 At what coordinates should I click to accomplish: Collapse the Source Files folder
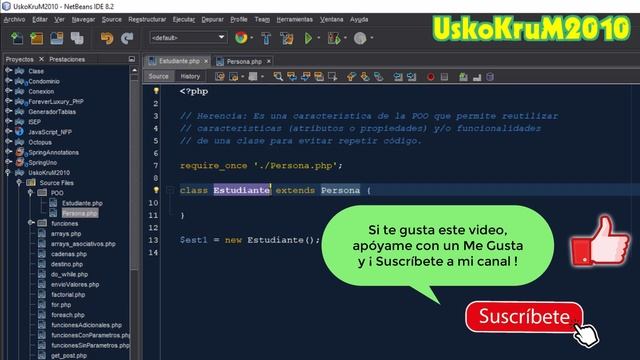pyautogui.click(x=19, y=182)
